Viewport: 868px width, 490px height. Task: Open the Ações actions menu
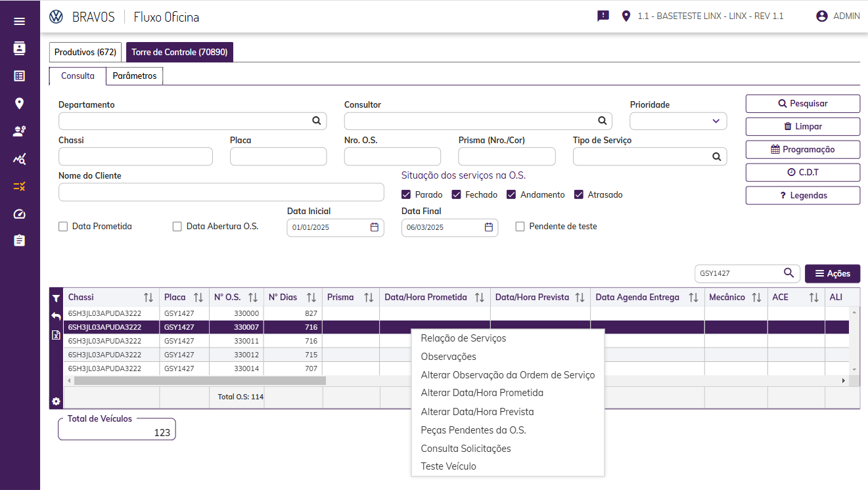click(x=832, y=274)
